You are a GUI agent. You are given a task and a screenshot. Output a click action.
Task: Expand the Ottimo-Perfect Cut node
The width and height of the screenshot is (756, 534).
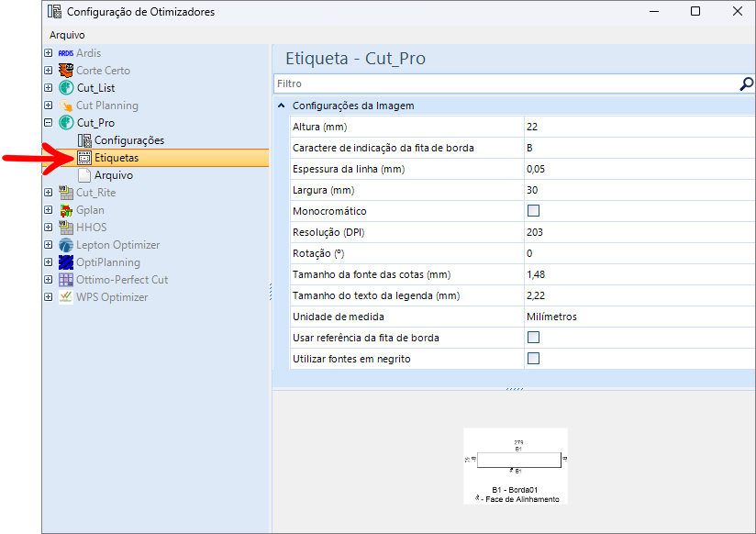(x=49, y=279)
